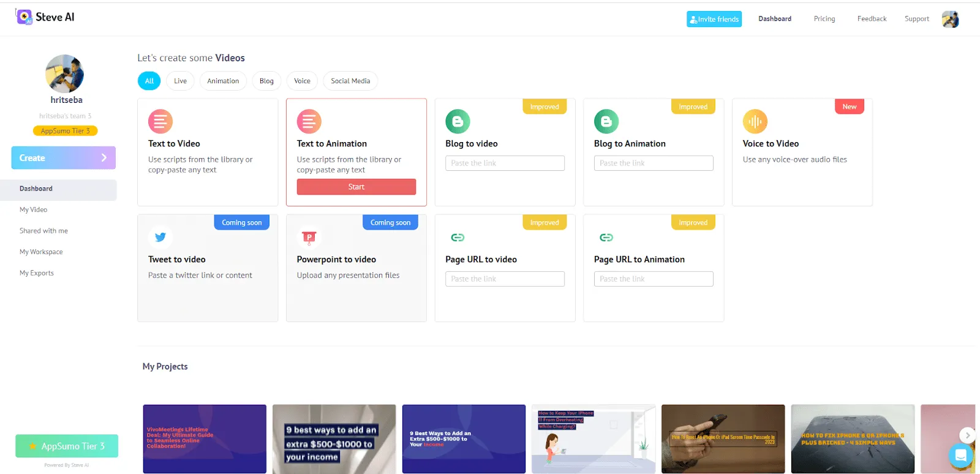Click the Powerpoint to video card title
The height and width of the screenshot is (474, 980).
(x=336, y=259)
